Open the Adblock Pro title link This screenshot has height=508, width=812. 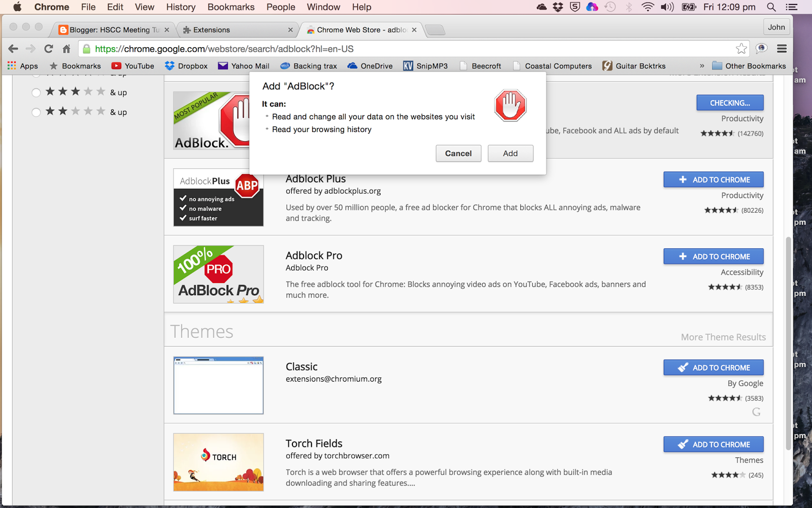[x=314, y=256]
